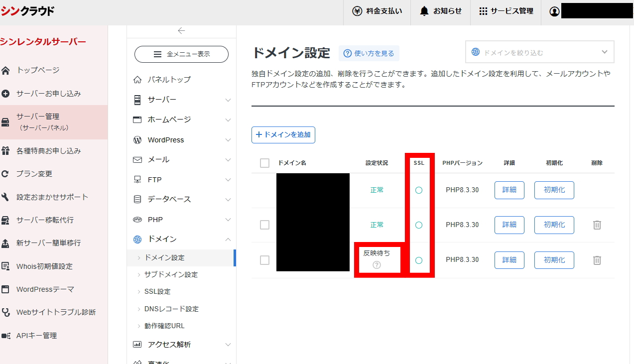
Task: Click SSL circle in 反映待ち row
Action: [x=419, y=260]
